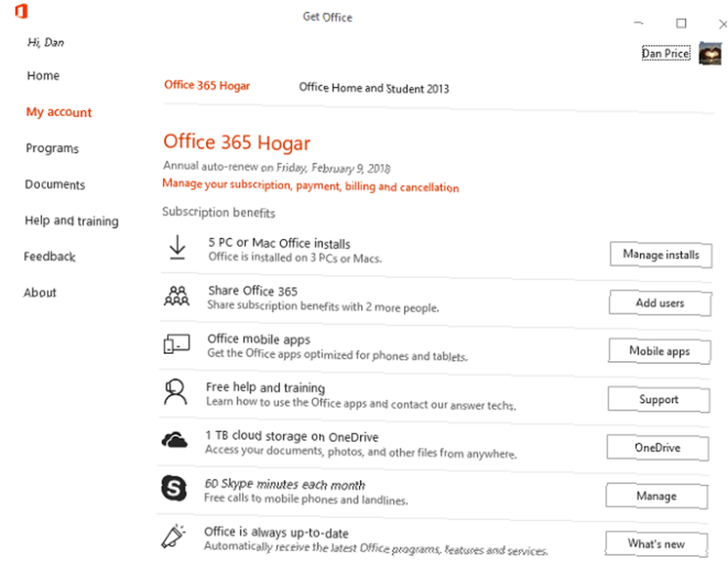The image size is (728, 563).
Task: Select My account in the sidebar
Action: [59, 112]
